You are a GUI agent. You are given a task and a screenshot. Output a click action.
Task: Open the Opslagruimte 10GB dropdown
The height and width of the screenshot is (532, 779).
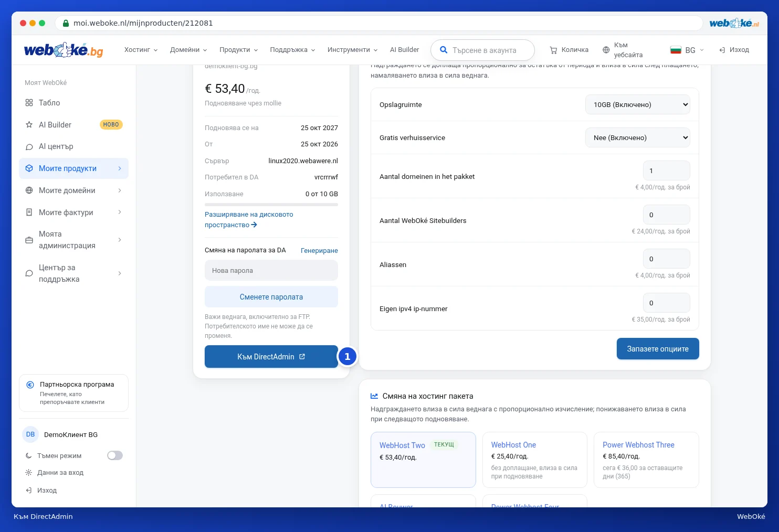pos(638,104)
